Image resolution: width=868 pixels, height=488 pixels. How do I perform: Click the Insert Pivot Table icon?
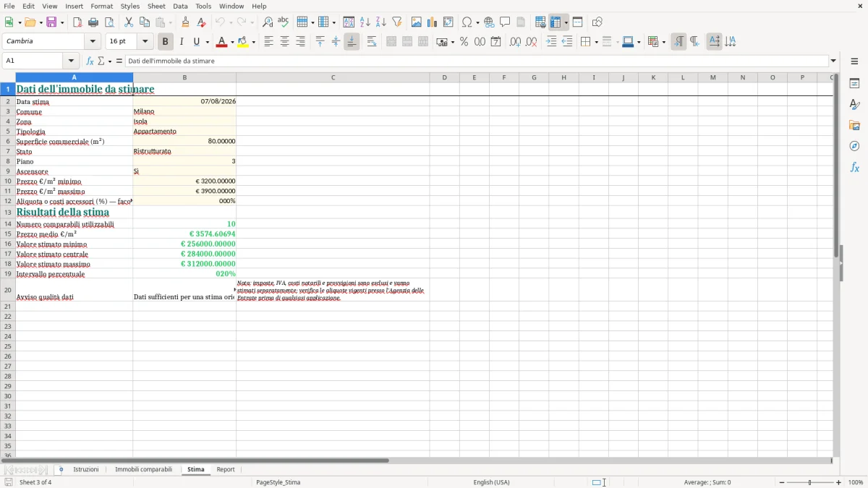pyautogui.click(x=448, y=22)
